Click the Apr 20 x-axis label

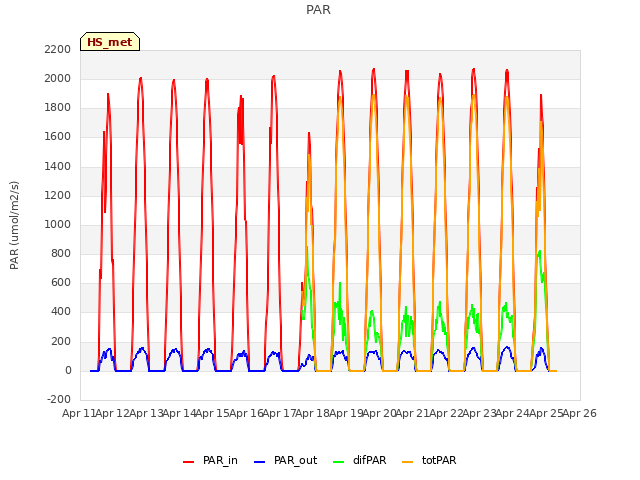(x=379, y=413)
